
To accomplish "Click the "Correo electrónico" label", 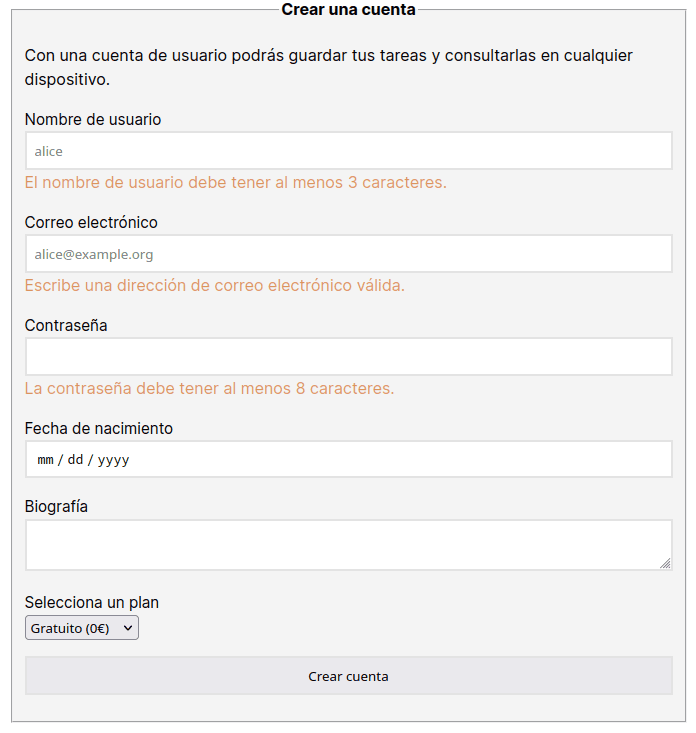I will pyautogui.click(x=91, y=222).
